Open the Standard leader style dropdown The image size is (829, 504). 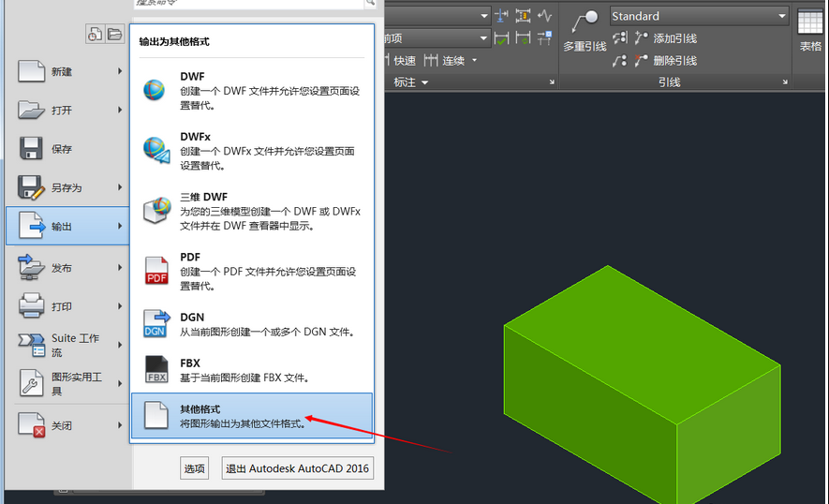tap(699, 16)
